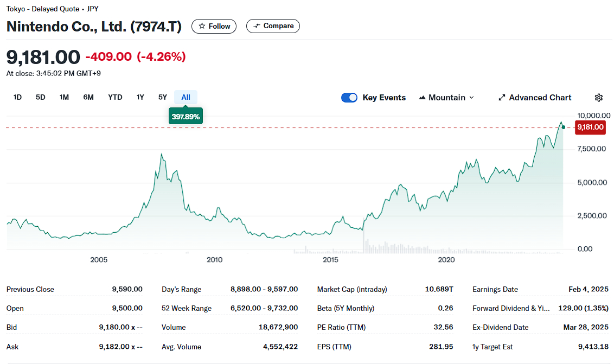Image resolution: width=614 pixels, height=364 pixels.
Task: Click Day's Range value 8,898.00 - 9,597.00
Action: pyautogui.click(x=264, y=289)
